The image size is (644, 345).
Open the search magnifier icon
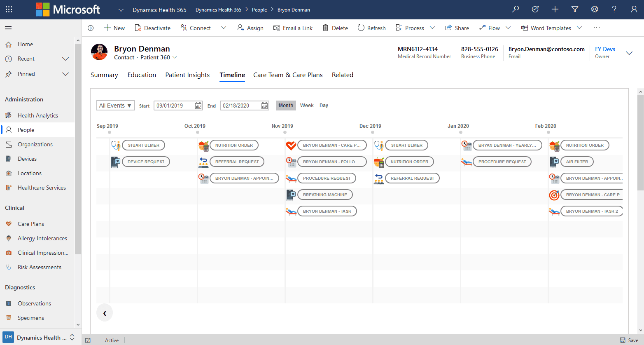(x=515, y=9)
